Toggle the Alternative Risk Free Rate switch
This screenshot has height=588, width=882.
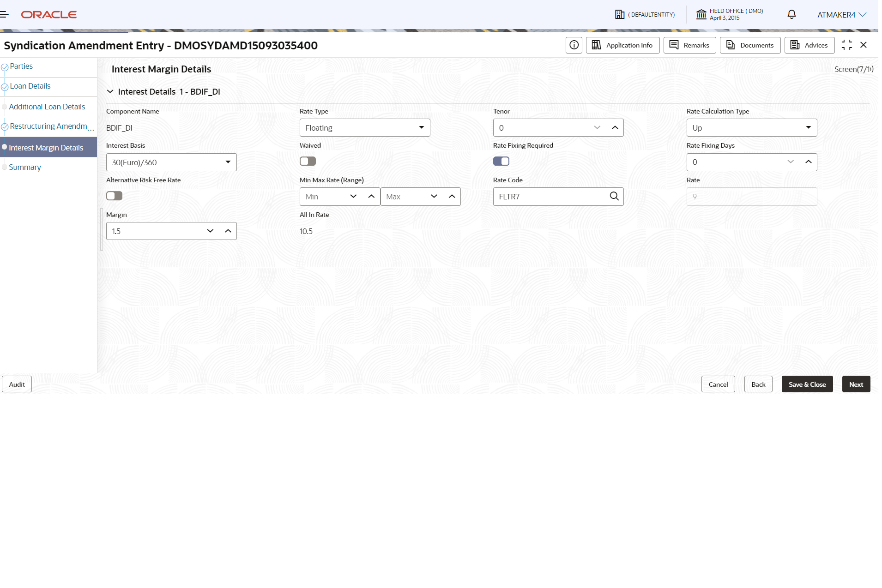pyautogui.click(x=115, y=196)
